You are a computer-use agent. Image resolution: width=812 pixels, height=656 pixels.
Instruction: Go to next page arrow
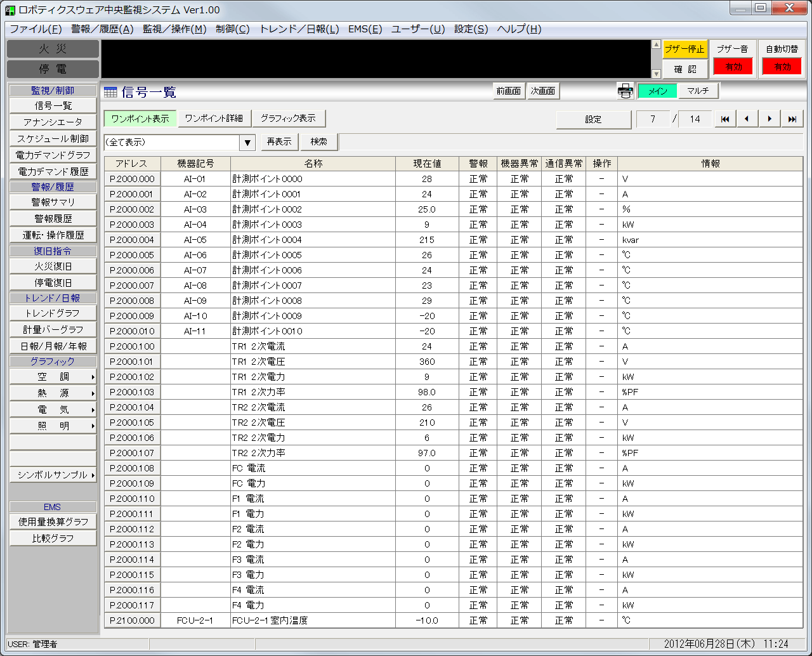[x=769, y=119]
